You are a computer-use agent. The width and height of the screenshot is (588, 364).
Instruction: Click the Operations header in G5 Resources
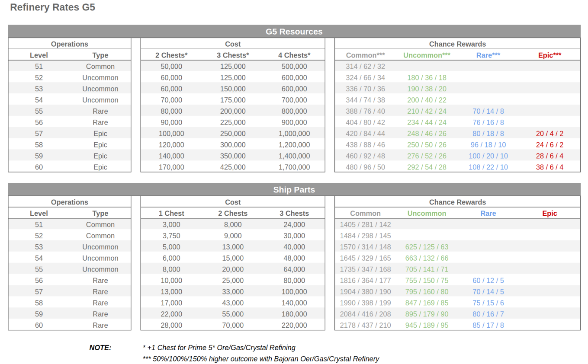pos(69,44)
